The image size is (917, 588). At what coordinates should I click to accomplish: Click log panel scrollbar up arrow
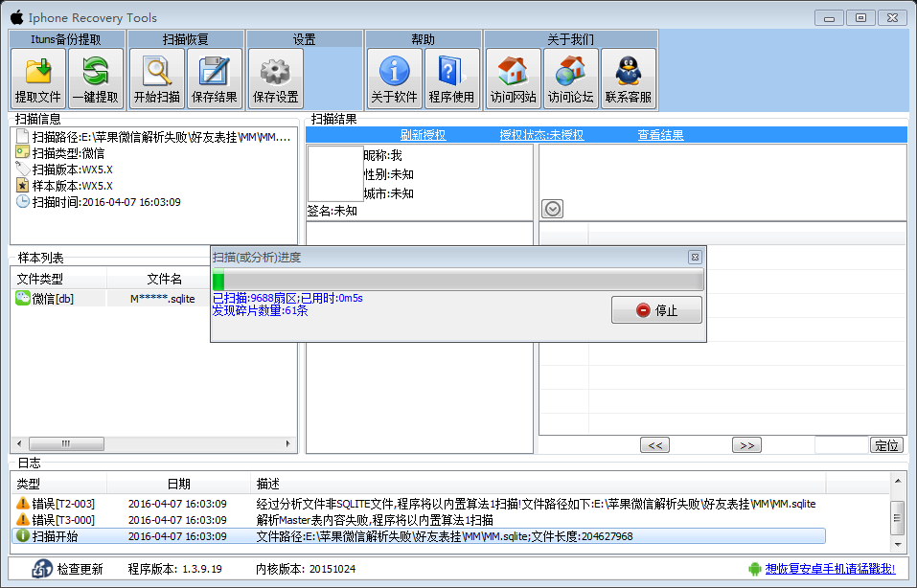(x=898, y=481)
